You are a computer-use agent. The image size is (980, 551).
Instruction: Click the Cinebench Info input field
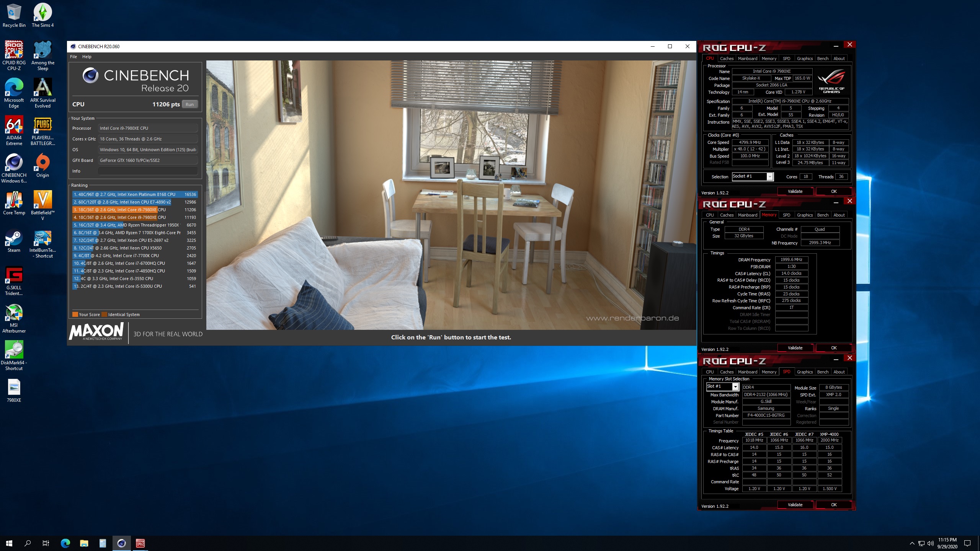[x=148, y=171]
